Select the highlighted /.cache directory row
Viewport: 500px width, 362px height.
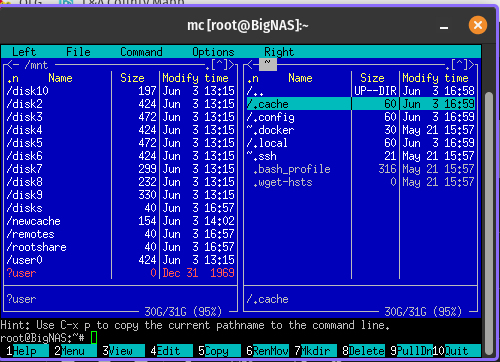pos(361,104)
